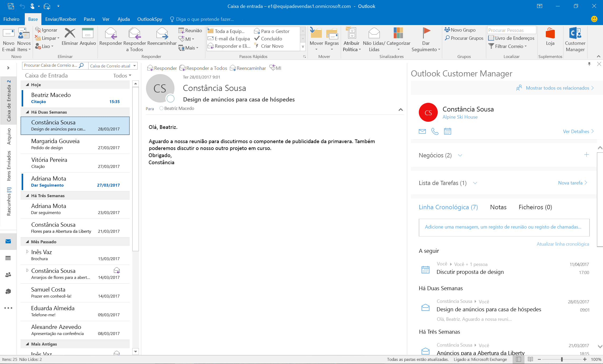Open the Tasks view in navigation bar
This screenshot has height=364, width=603.
tap(8, 291)
